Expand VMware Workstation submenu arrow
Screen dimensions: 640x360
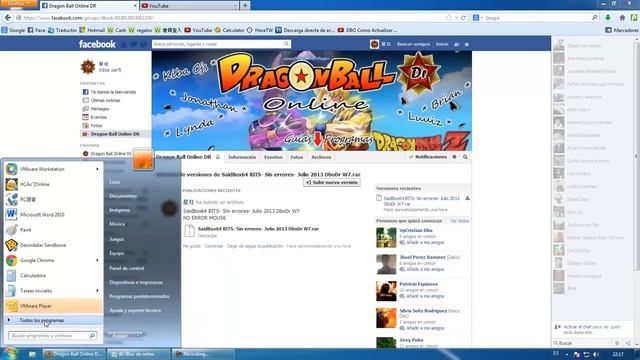coord(97,169)
